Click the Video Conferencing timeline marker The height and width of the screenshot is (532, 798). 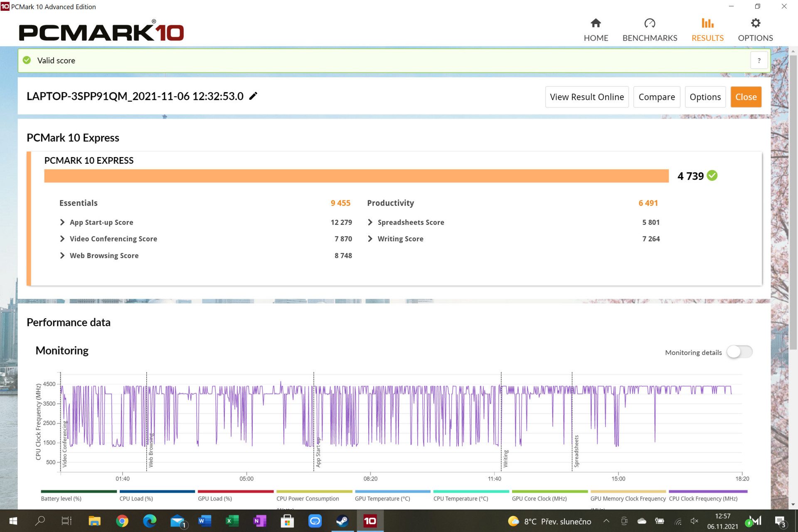[x=64, y=444]
